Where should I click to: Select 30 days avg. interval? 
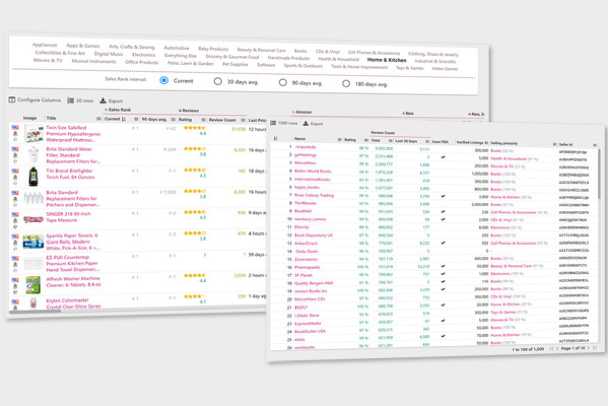(218, 81)
